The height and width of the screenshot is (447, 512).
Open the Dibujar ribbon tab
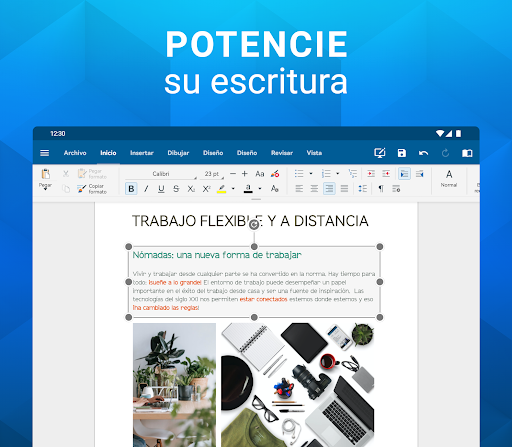coord(178,153)
